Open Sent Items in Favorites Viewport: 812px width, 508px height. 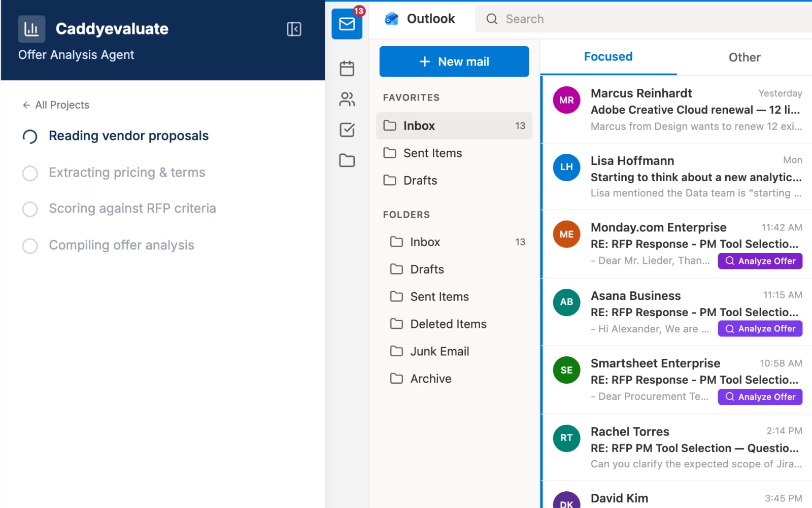pyautogui.click(x=454, y=153)
